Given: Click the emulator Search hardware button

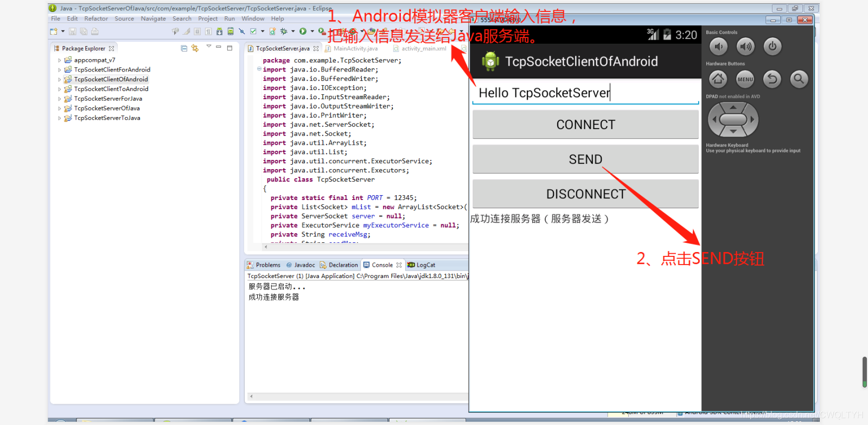Looking at the screenshot, I should 799,79.
